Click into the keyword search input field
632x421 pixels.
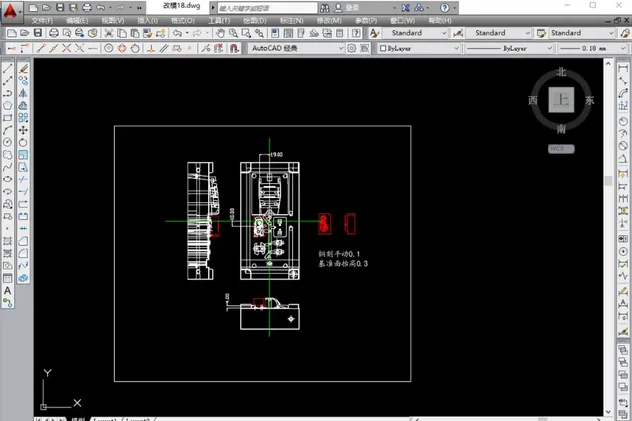tap(268, 8)
